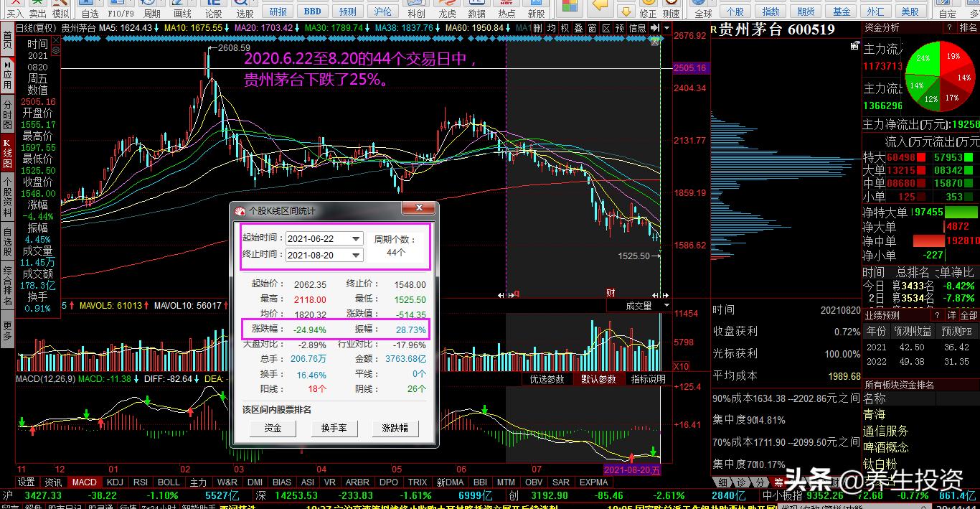
Task: Click the 均 moving average button
Action: coord(551,28)
